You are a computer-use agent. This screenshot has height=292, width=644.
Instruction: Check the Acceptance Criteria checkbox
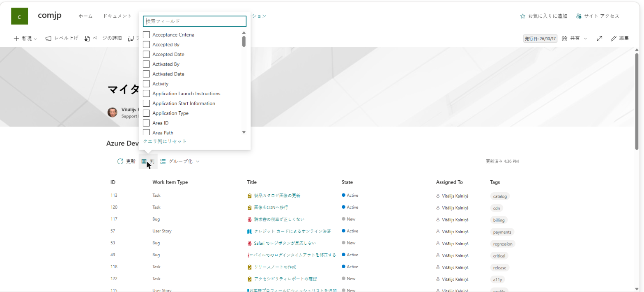(x=146, y=35)
